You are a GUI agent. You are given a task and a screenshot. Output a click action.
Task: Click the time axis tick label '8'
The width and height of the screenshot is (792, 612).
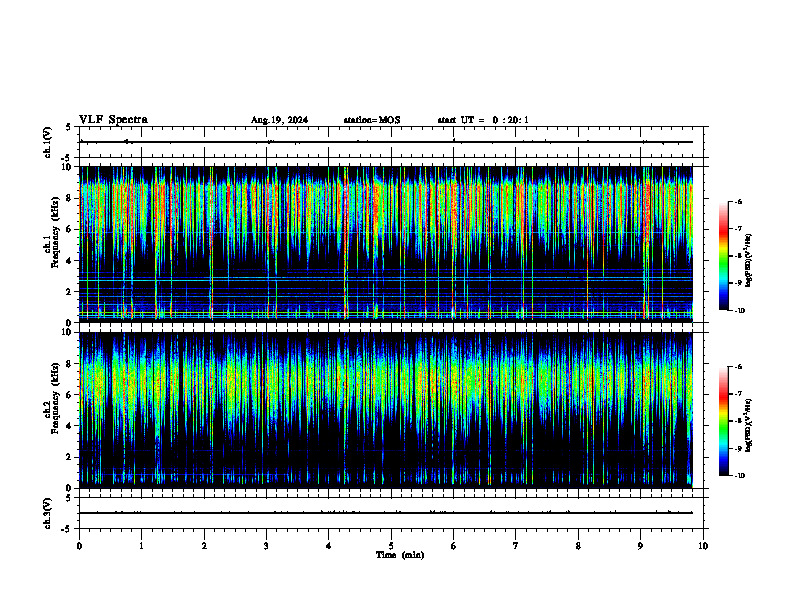click(578, 546)
